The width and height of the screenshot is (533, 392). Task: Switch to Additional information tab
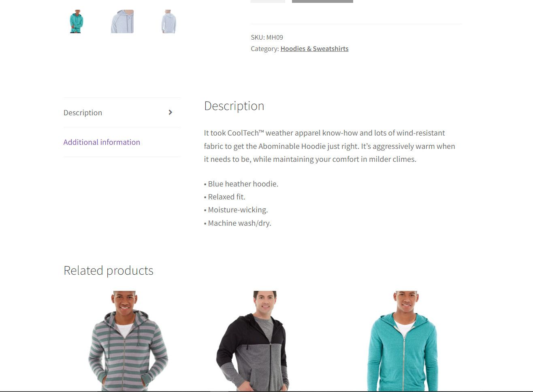tap(102, 142)
